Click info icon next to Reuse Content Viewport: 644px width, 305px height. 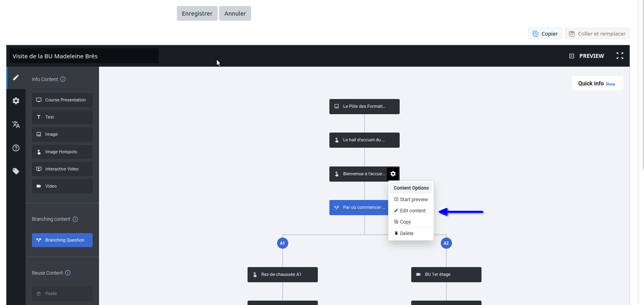(x=68, y=273)
